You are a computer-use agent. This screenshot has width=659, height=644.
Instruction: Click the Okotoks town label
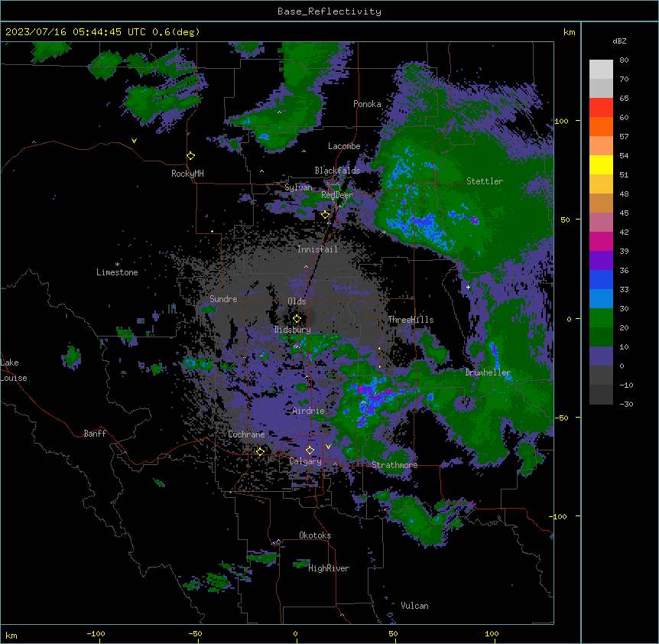click(x=315, y=535)
